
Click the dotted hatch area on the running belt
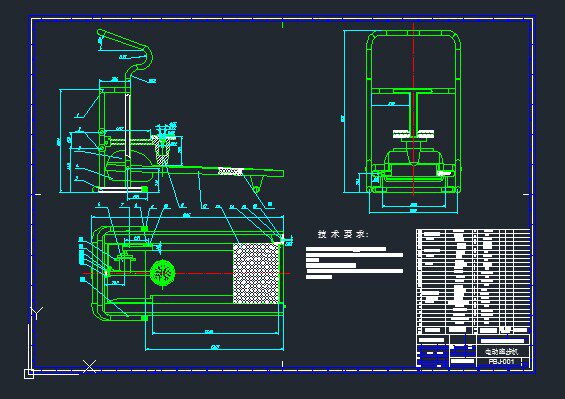coord(256,273)
